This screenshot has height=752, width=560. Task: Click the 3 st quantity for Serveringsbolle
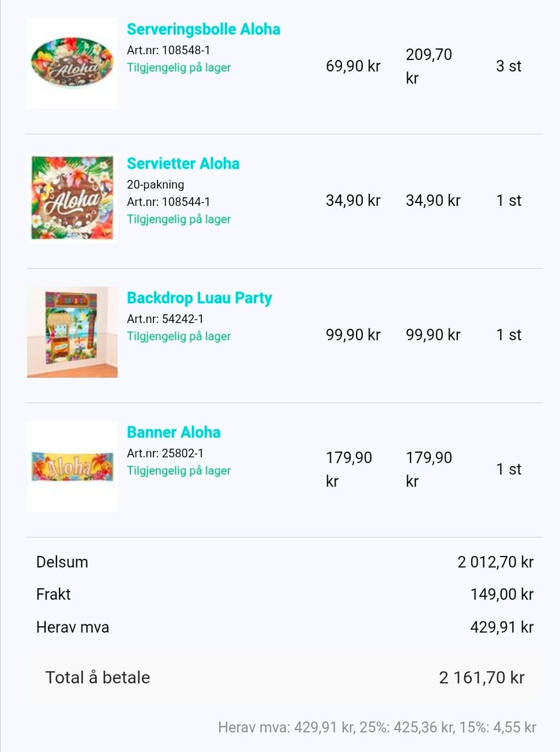[x=509, y=66]
